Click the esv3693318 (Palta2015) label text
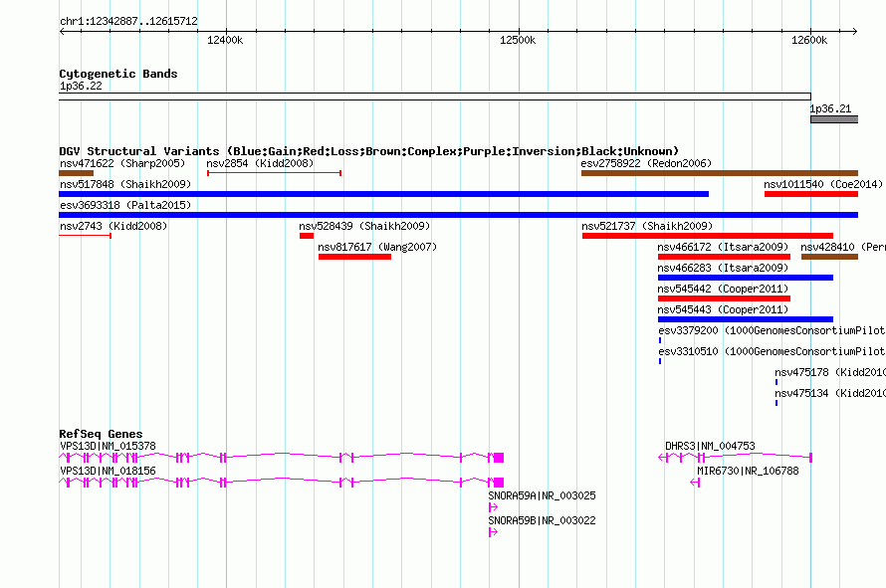The width and height of the screenshot is (886, 588). point(124,205)
